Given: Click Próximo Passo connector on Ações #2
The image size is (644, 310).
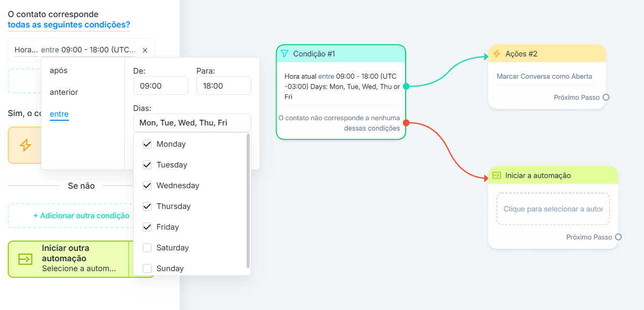Looking at the screenshot, I should pyautogui.click(x=606, y=97).
